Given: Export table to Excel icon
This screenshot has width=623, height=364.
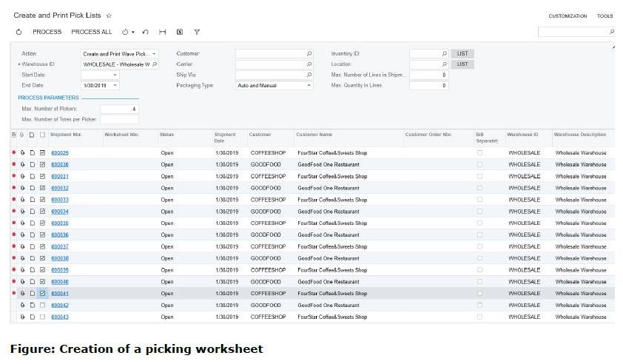Looking at the screenshot, I should point(180,32).
